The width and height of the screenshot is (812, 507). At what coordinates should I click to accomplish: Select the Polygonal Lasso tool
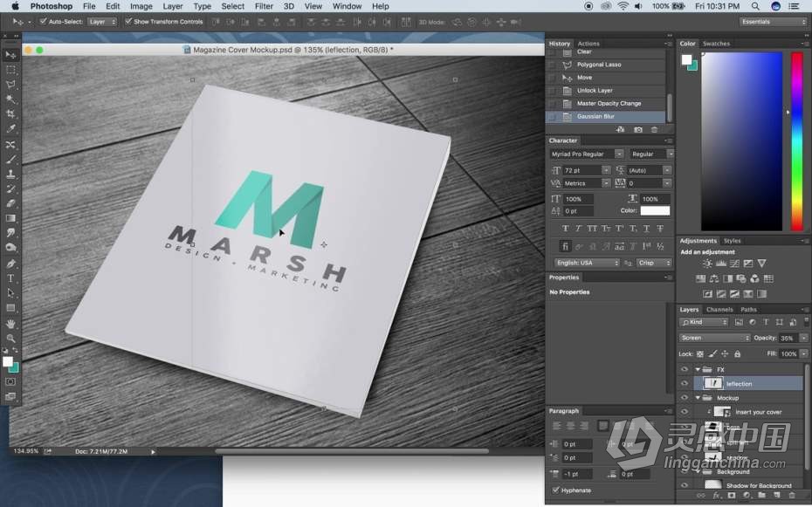coord(10,85)
